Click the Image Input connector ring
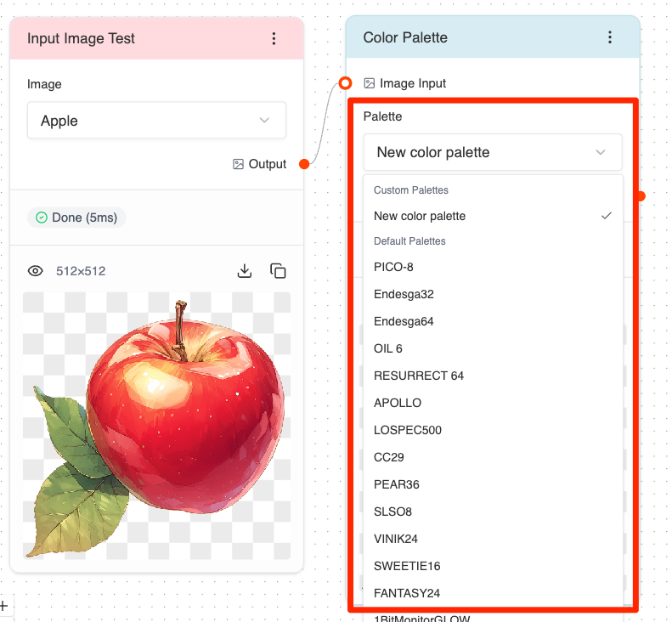This screenshot has width=672, height=622. [x=345, y=83]
